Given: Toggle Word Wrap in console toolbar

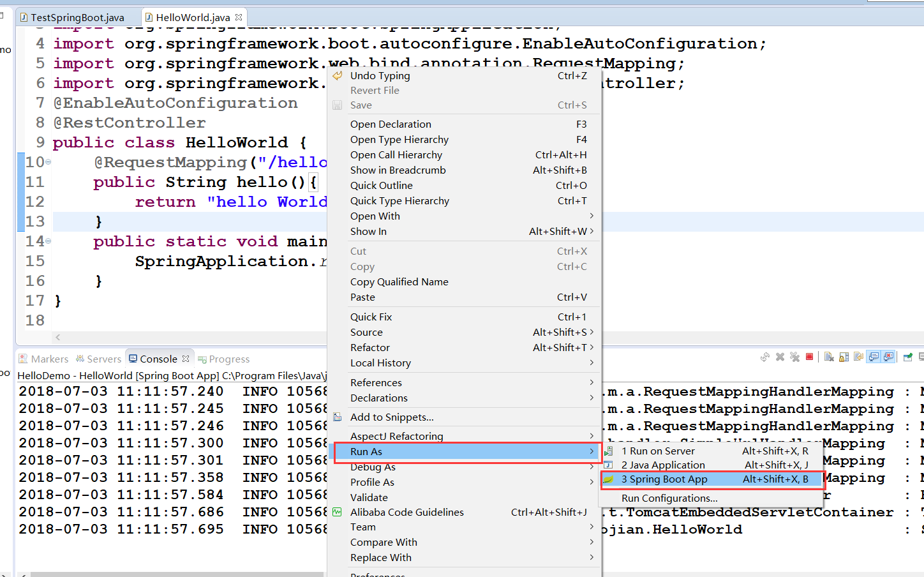Looking at the screenshot, I should 858,357.
